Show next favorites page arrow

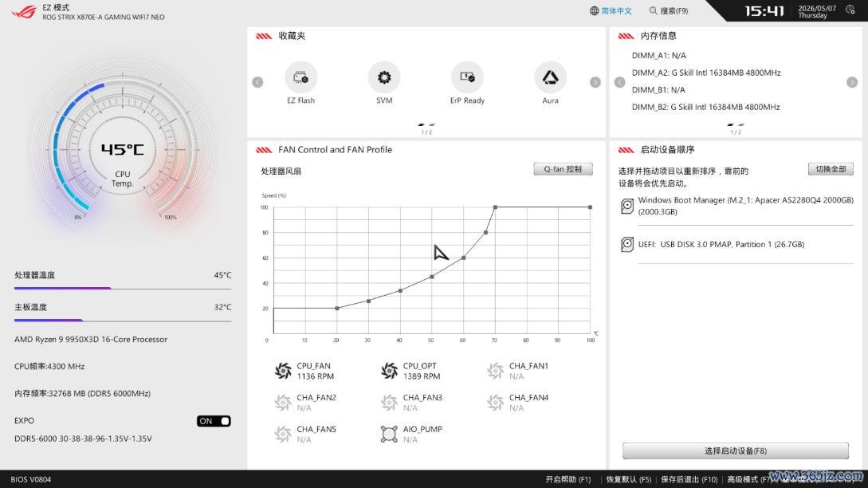[595, 82]
